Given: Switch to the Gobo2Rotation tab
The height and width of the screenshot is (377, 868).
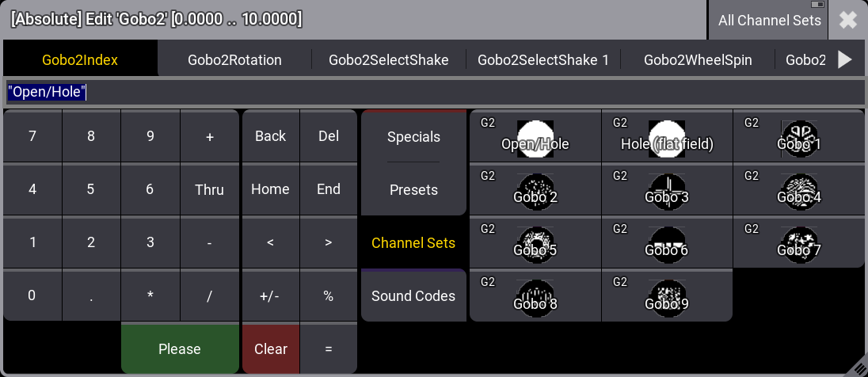Looking at the screenshot, I should coord(234,59).
